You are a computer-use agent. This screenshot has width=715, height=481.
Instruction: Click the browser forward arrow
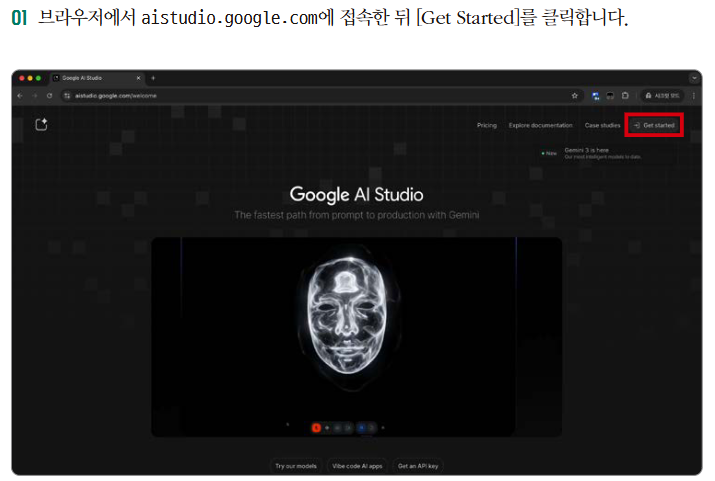click(35, 96)
